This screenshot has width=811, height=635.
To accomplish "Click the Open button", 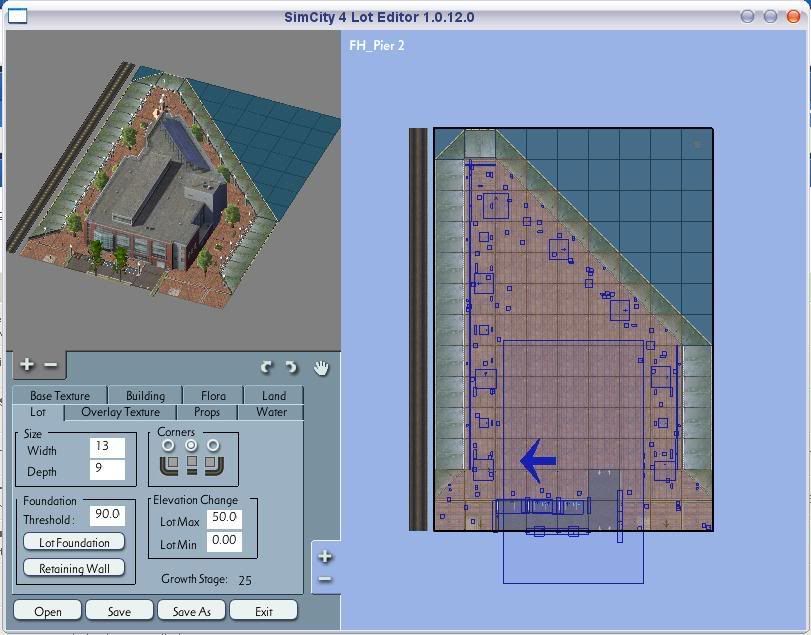I will pos(48,611).
